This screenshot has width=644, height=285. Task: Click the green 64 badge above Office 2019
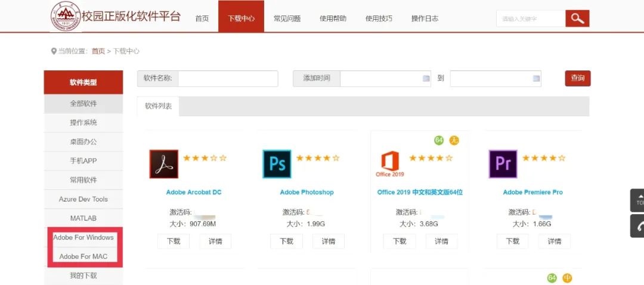point(439,141)
